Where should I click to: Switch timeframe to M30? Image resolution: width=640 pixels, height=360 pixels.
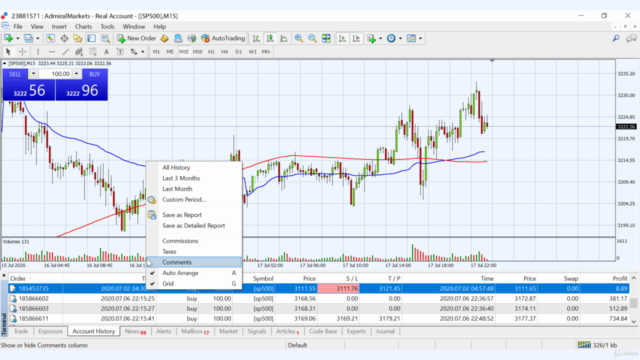click(198, 52)
